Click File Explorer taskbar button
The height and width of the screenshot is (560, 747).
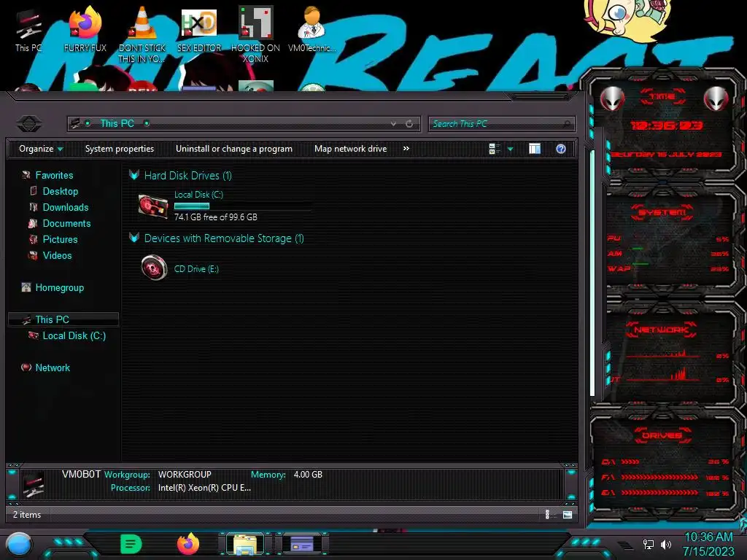pyautogui.click(x=245, y=544)
